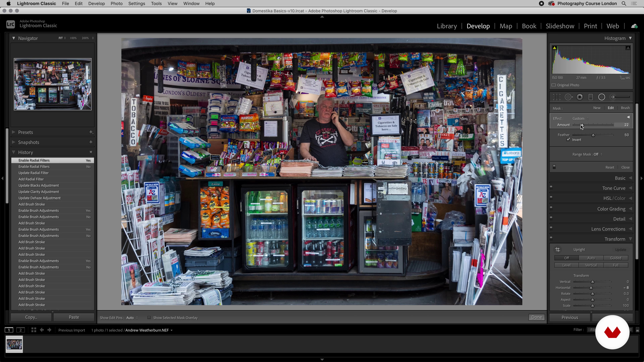Select the Graduated Filter tool
Image resolution: width=644 pixels, height=362 pixels.
point(591,97)
